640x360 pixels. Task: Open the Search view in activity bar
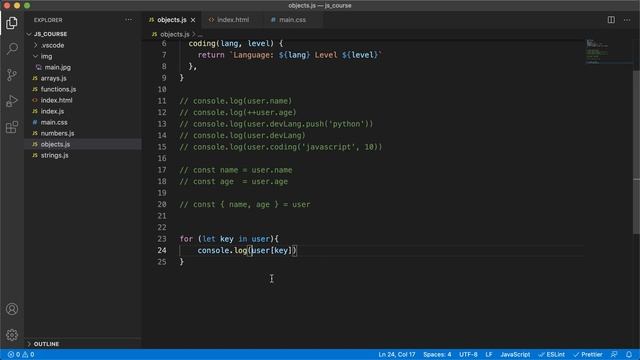click(12, 49)
